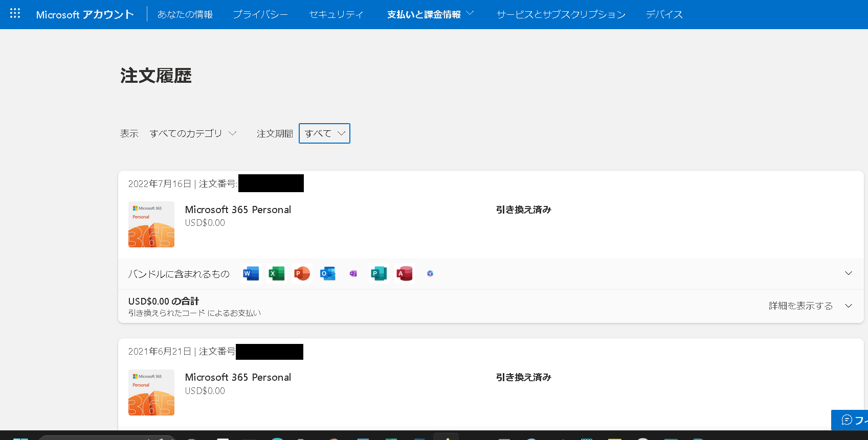Open Microsoft 365 Personal from the 2022年7月16日 order

(x=238, y=210)
